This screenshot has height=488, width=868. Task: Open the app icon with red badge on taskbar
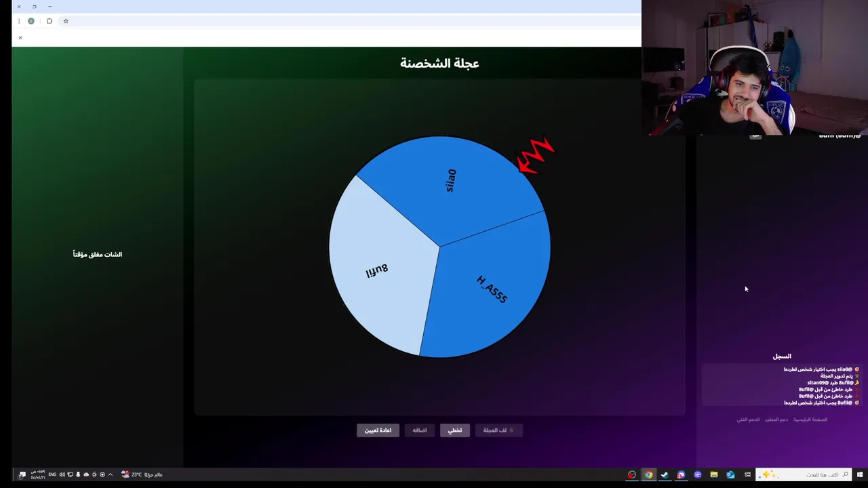[681, 474]
